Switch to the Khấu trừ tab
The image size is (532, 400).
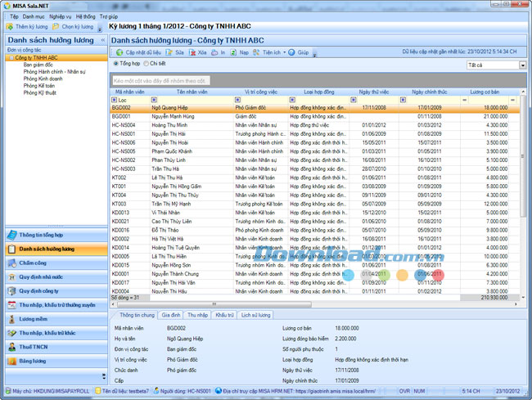224,314
